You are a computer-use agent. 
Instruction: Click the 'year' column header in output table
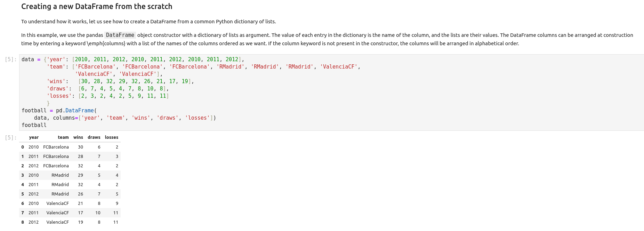pyautogui.click(x=34, y=137)
